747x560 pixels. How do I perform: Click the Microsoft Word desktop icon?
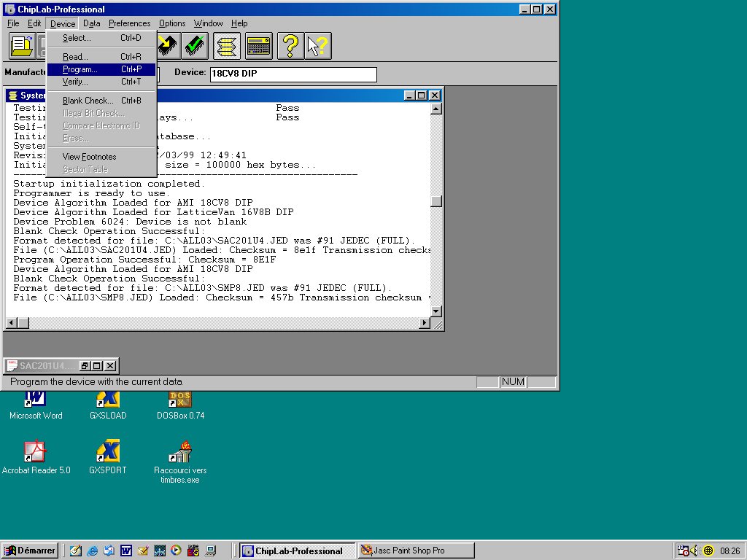pos(36,402)
